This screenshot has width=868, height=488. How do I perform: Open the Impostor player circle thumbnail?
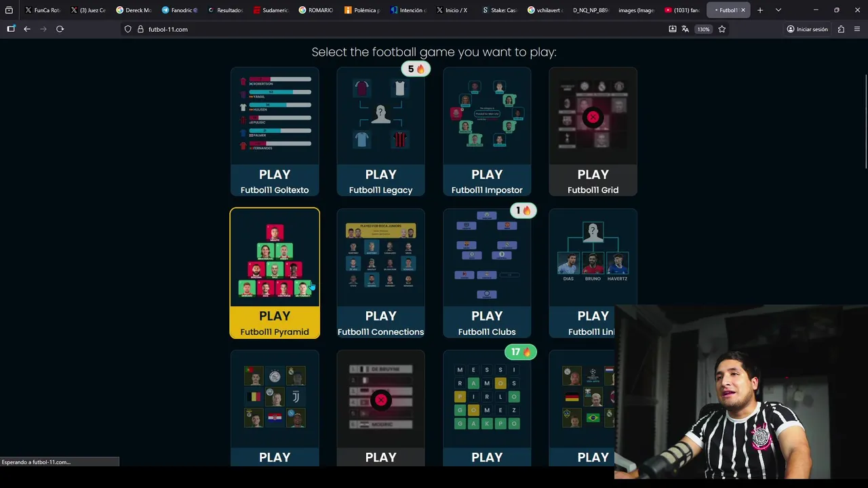487,114
